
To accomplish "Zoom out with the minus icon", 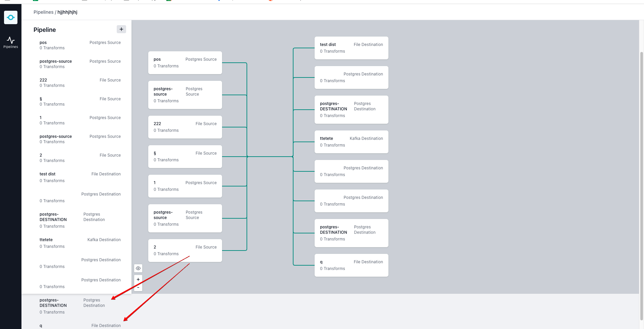I will [138, 287].
